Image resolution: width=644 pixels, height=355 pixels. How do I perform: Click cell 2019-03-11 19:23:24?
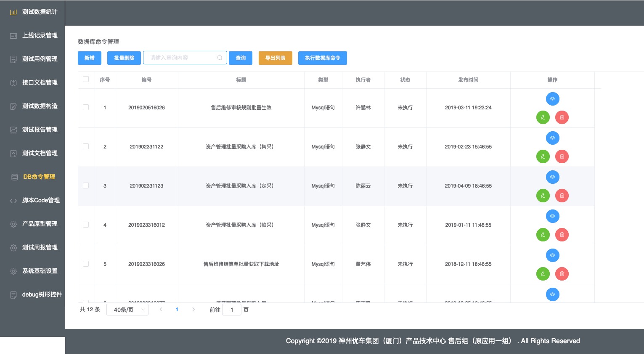[468, 108]
